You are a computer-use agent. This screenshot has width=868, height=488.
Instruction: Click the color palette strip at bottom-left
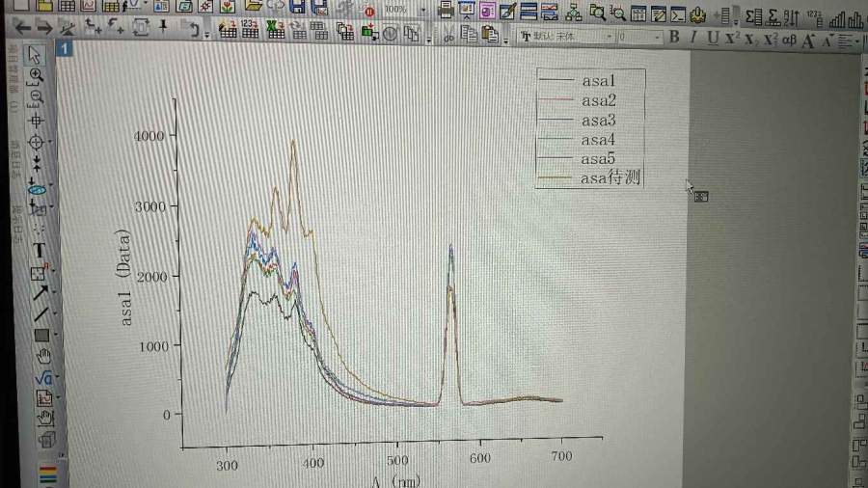pos(47,473)
